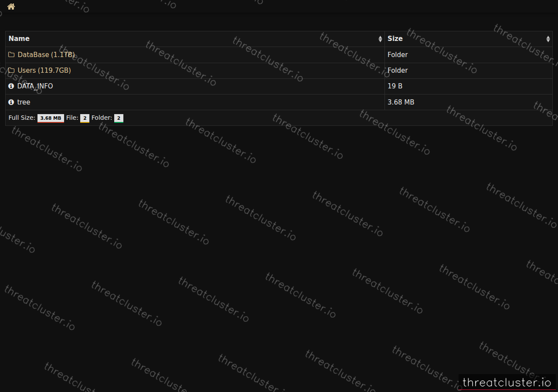Go to the home icon
Screen dimensions: 558x392
(x=11, y=7)
